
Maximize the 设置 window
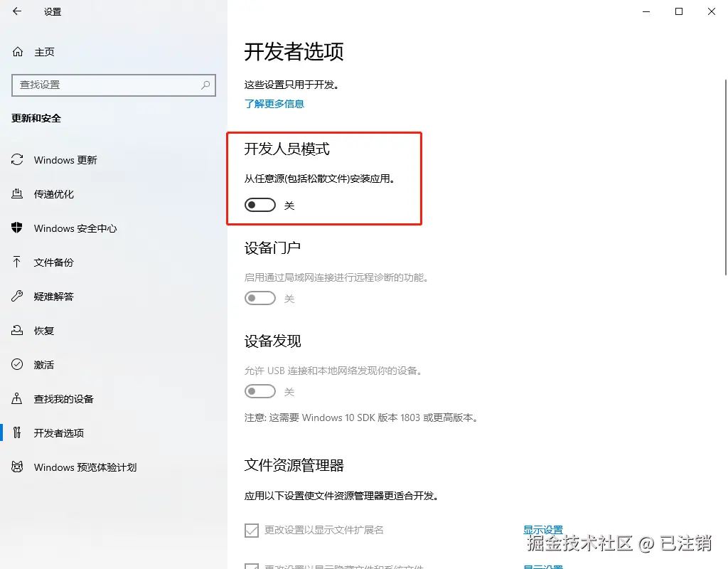pos(679,11)
